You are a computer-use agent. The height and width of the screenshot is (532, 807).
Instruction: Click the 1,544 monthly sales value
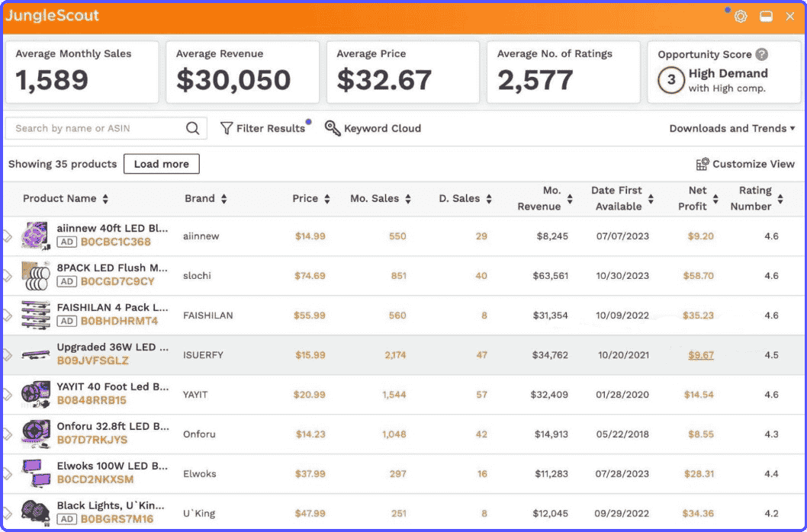[394, 395]
